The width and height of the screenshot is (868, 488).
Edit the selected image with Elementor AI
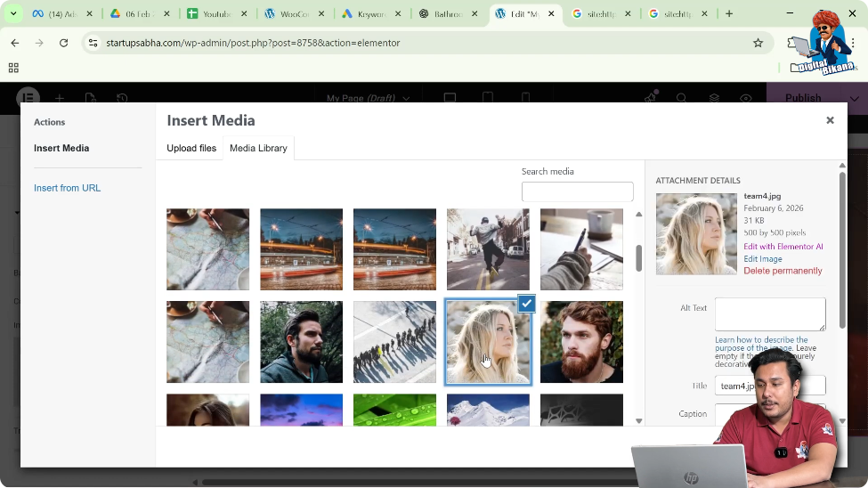coord(783,247)
